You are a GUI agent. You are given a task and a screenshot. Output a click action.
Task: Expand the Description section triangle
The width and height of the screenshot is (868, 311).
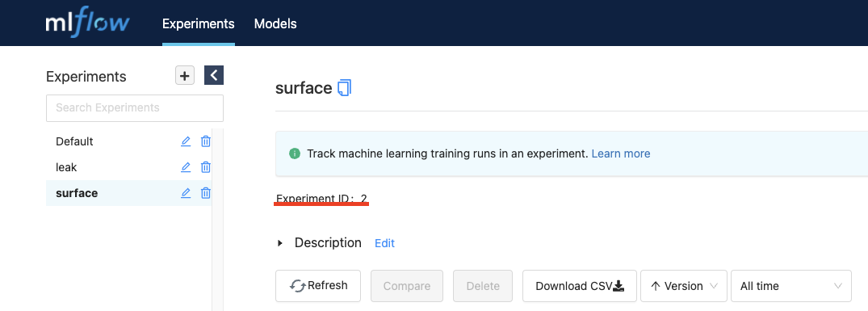click(280, 243)
